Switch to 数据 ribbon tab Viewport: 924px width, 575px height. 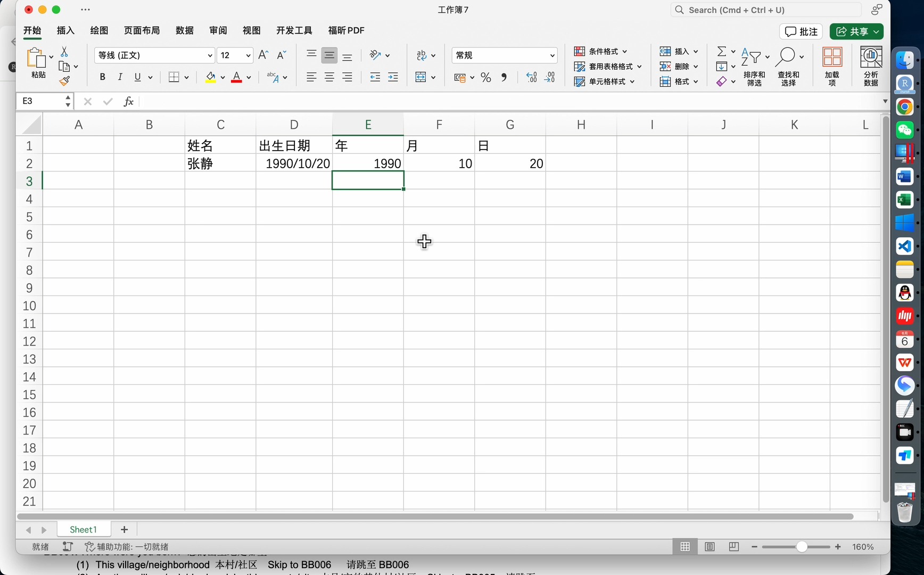tap(185, 30)
